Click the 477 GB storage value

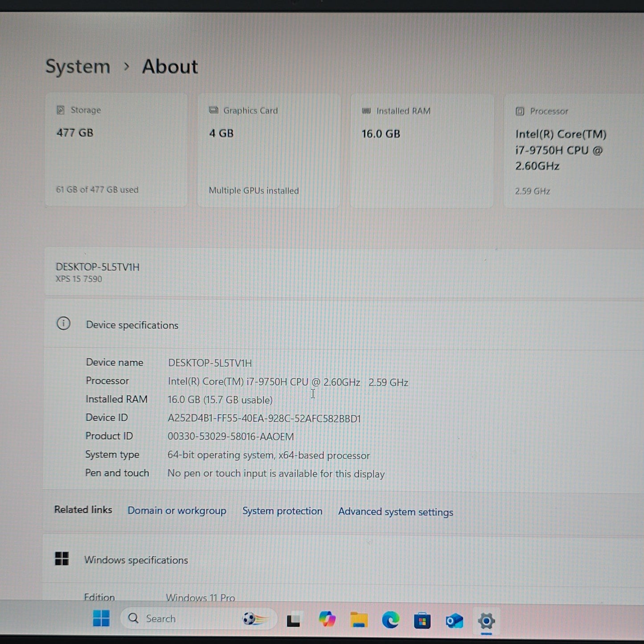tap(75, 133)
